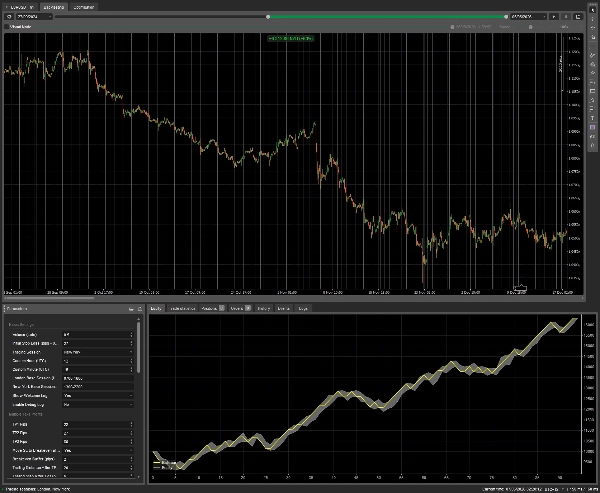The width and height of the screenshot is (600, 493).
Task: Click the chart layout button right of pause
Action: tap(578, 16)
